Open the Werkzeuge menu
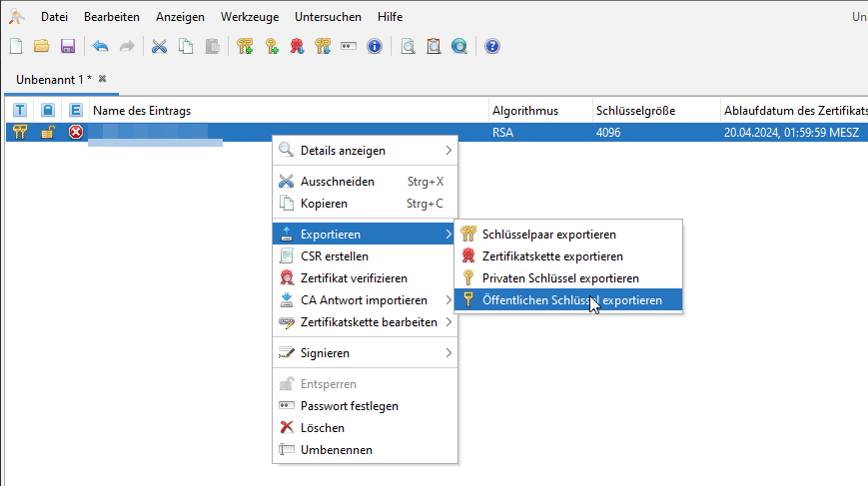 coord(250,17)
